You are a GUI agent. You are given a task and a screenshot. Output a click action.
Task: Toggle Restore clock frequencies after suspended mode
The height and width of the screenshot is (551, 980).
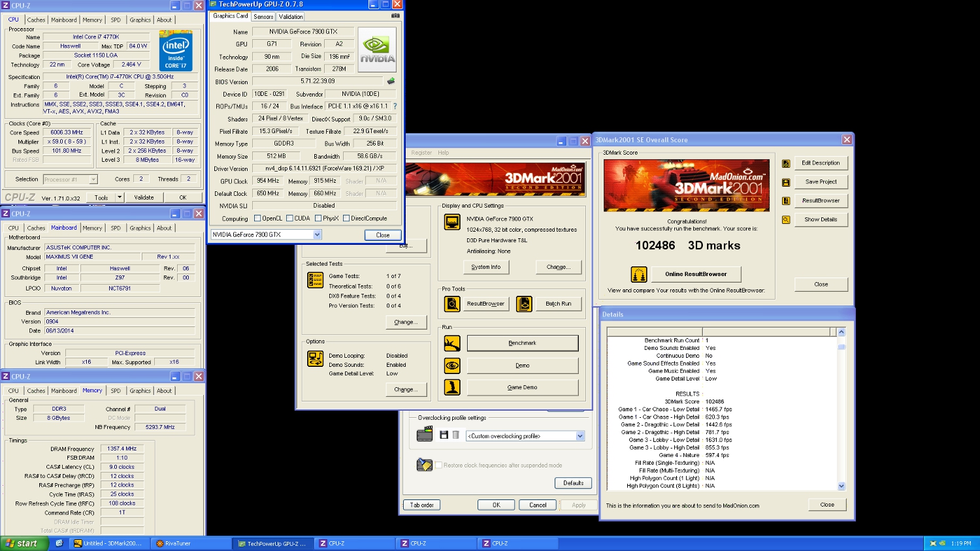439,465
